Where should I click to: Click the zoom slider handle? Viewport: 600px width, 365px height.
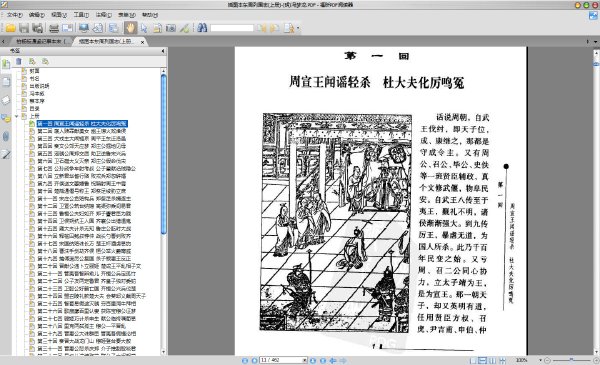pos(571,360)
